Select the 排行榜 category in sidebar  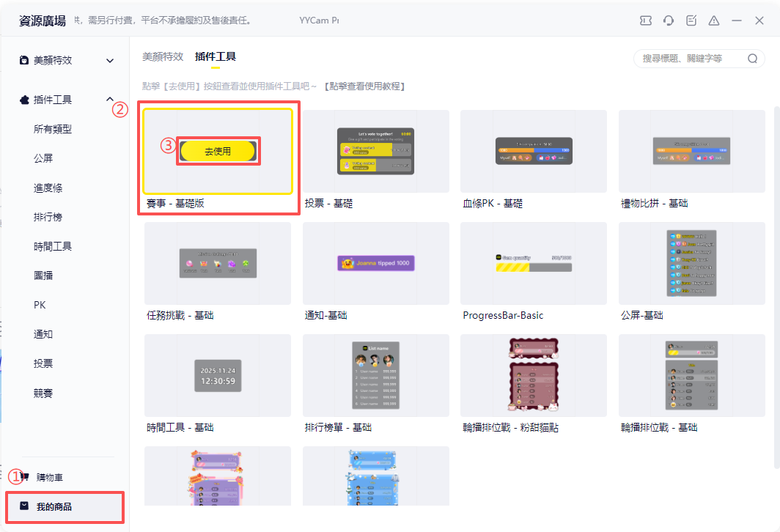point(48,218)
